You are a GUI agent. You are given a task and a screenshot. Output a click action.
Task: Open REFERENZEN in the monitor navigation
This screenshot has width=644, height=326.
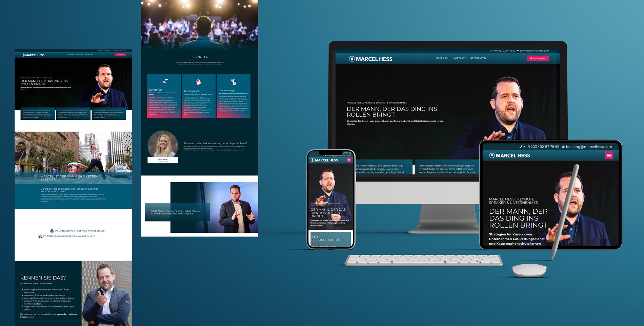pyautogui.click(x=478, y=58)
